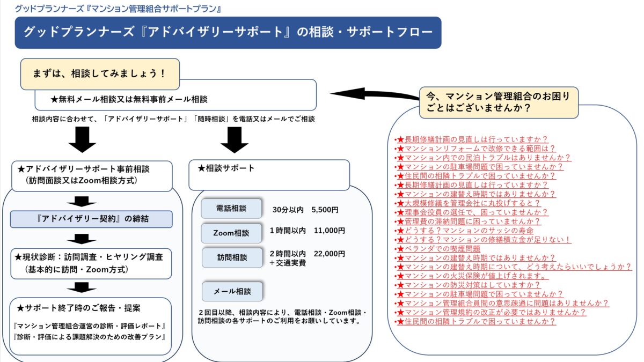Click the メール相談 button
644x362 pixels.
[232, 292]
